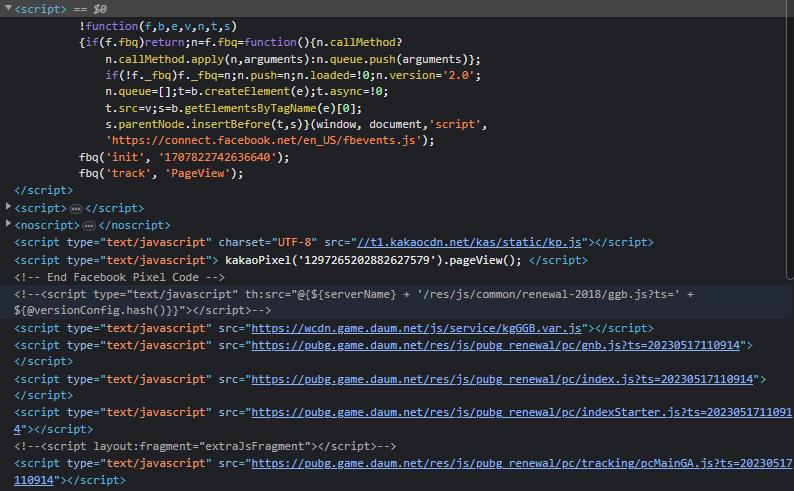
Task: Click the closing </script> tag after fbq track
Action: [x=44, y=190]
